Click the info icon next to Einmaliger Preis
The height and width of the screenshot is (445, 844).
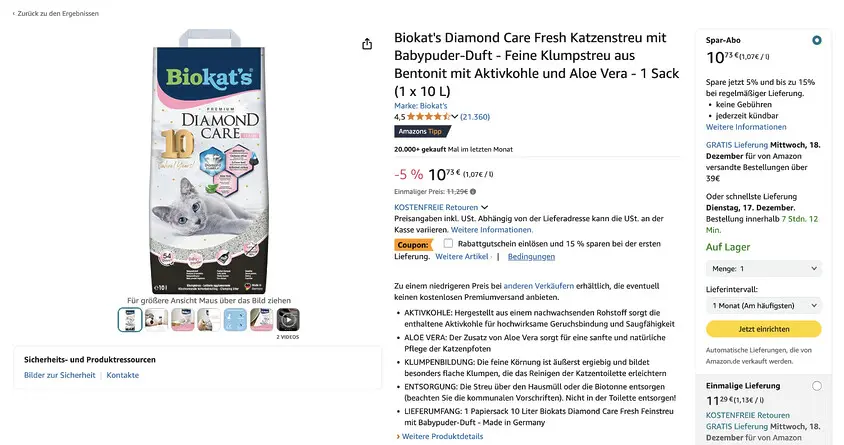(473, 192)
